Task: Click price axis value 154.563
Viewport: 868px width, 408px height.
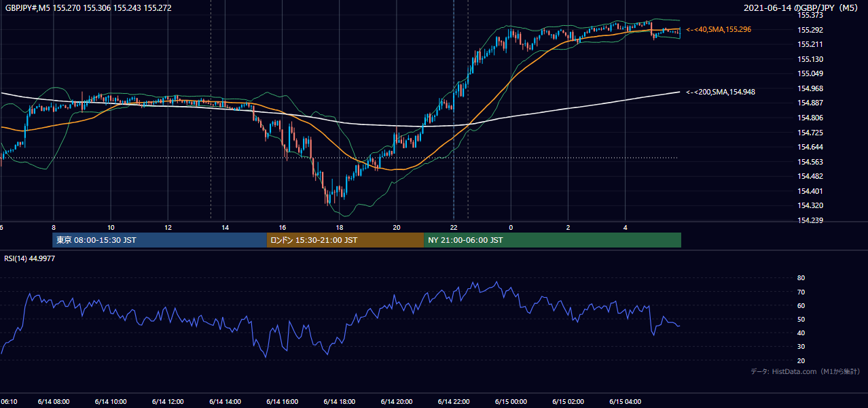Action: coord(810,162)
